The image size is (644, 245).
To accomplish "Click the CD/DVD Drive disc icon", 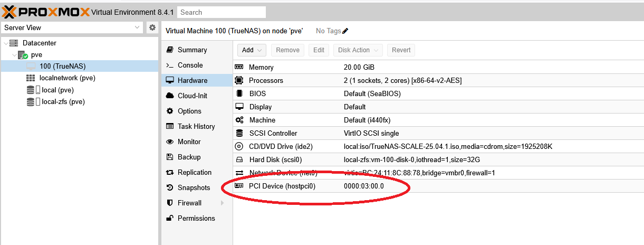I will [x=239, y=146].
